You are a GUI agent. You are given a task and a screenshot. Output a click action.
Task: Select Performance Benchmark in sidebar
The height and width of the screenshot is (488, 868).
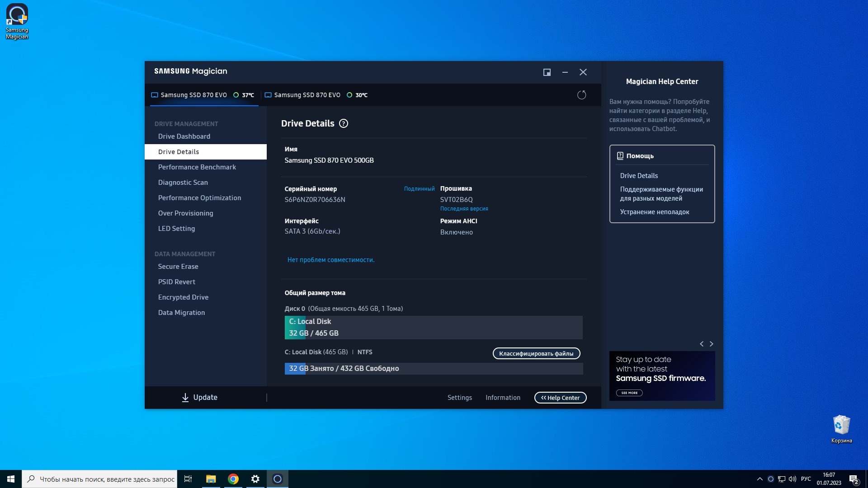click(x=197, y=167)
